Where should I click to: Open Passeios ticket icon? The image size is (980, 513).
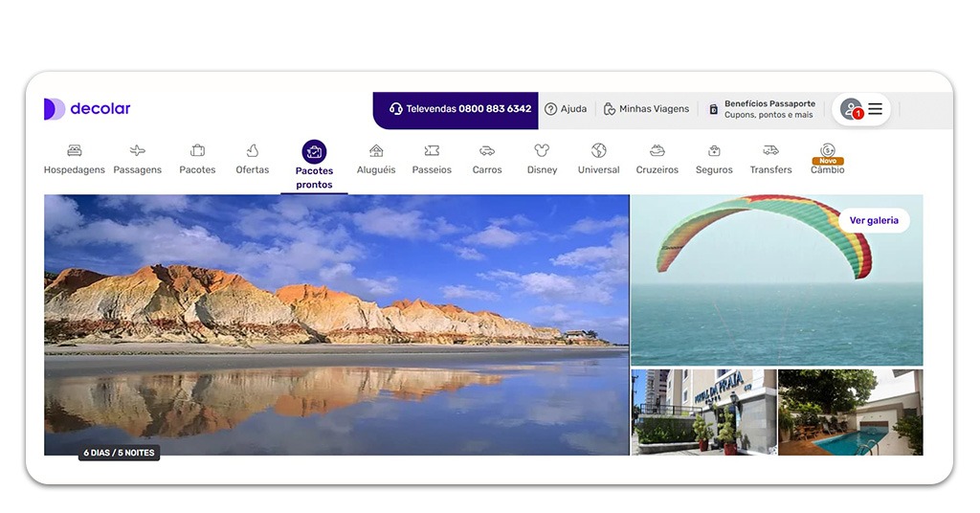pyautogui.click(x=432, y=151)
